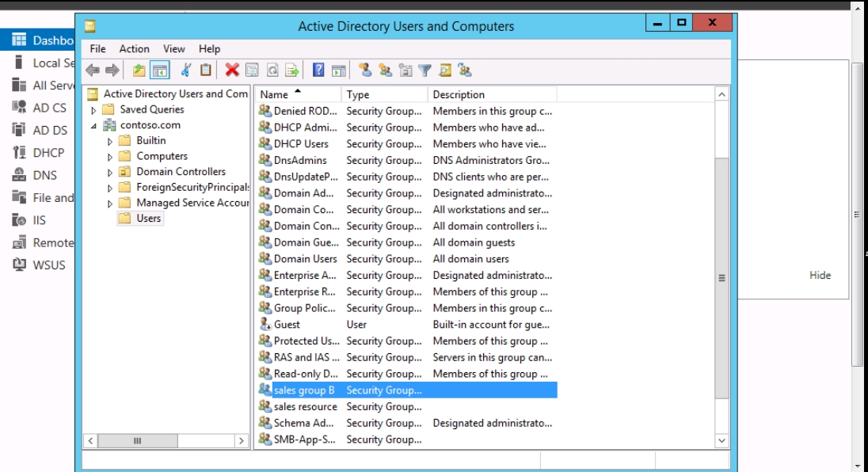Select the Domain Users group row

pos(407,258)
